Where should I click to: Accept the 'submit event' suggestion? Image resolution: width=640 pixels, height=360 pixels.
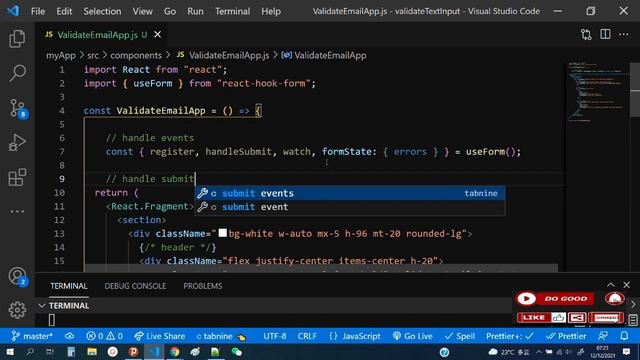350,207
